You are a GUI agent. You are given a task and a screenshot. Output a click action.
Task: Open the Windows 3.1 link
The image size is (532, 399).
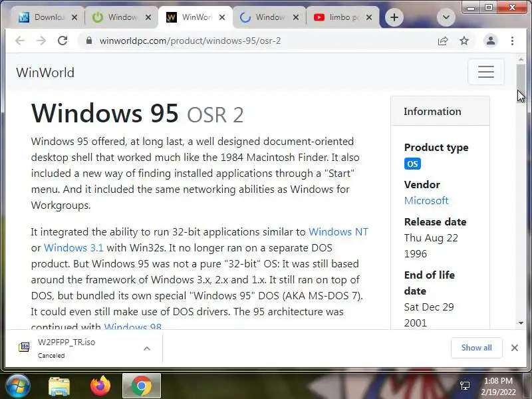[74, 247]
